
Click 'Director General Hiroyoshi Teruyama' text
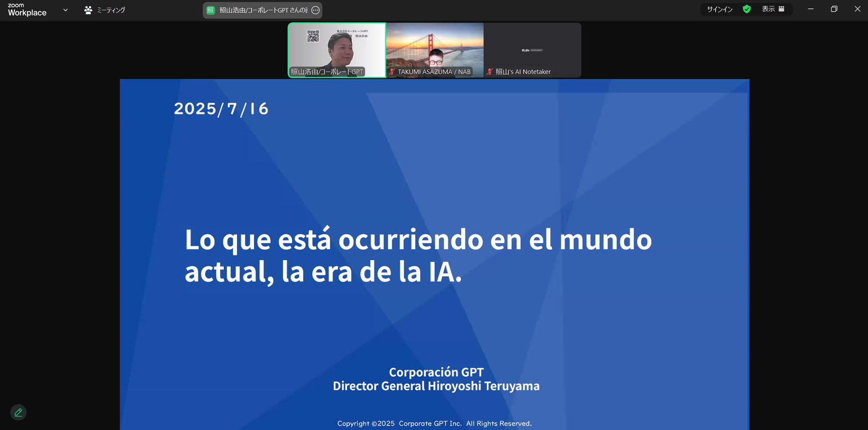pyautogui.click(x=436, y=386)
